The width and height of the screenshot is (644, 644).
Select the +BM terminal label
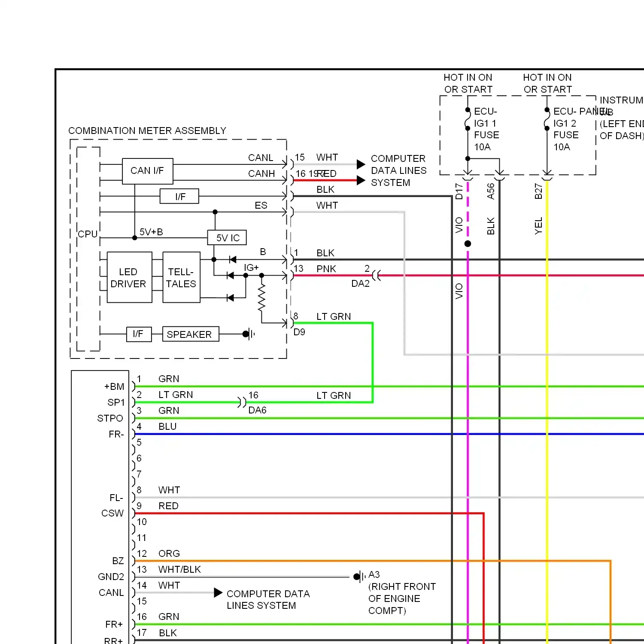point(114,386)
